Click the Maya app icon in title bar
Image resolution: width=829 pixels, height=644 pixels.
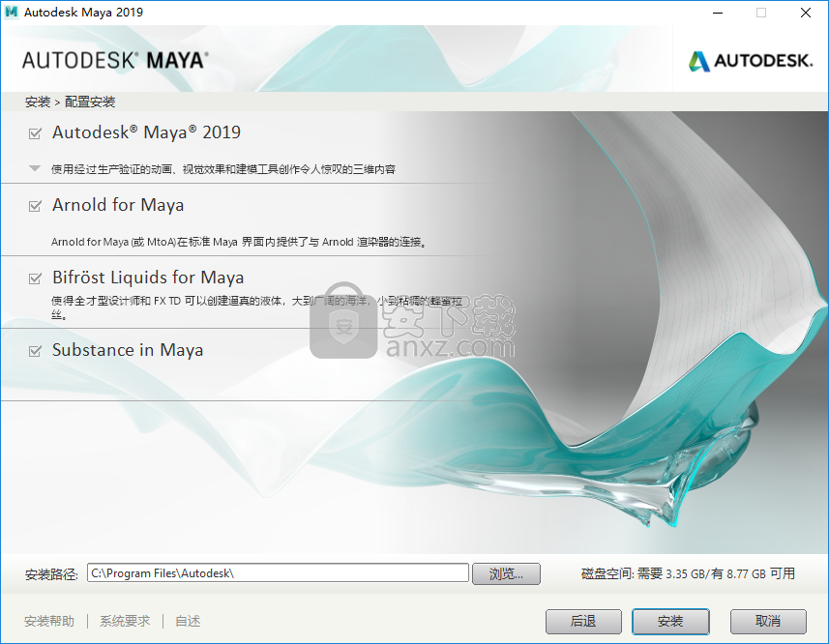tap(11, 12)
